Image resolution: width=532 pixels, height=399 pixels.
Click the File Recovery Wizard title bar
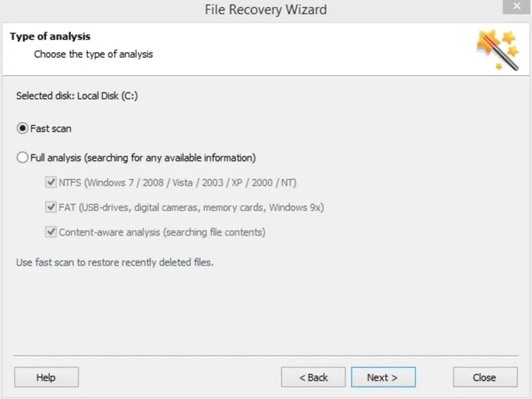266,9
